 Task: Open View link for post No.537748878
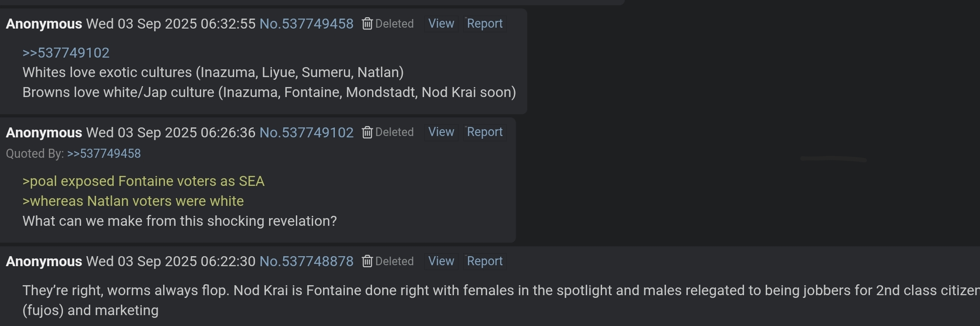click(x=441, y=261)
